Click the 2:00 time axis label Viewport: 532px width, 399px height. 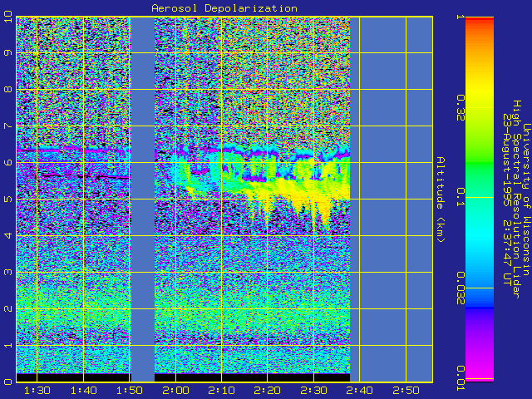point(175,391)
